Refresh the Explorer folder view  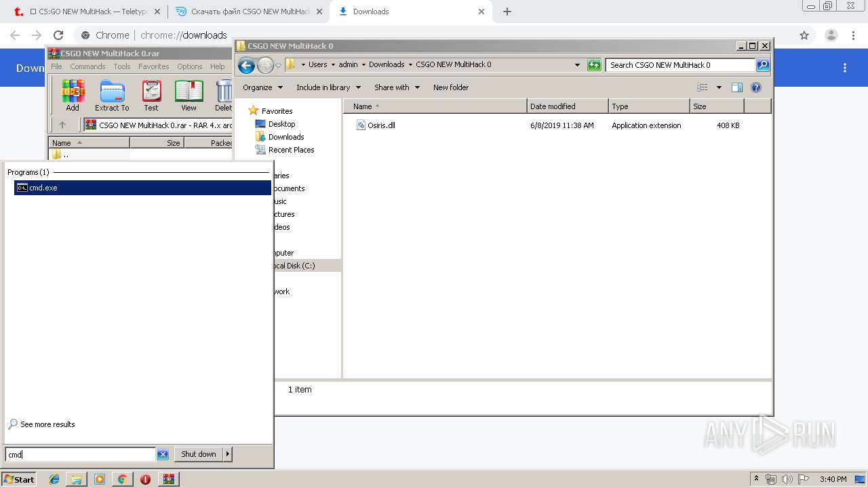tap(594, 65)
